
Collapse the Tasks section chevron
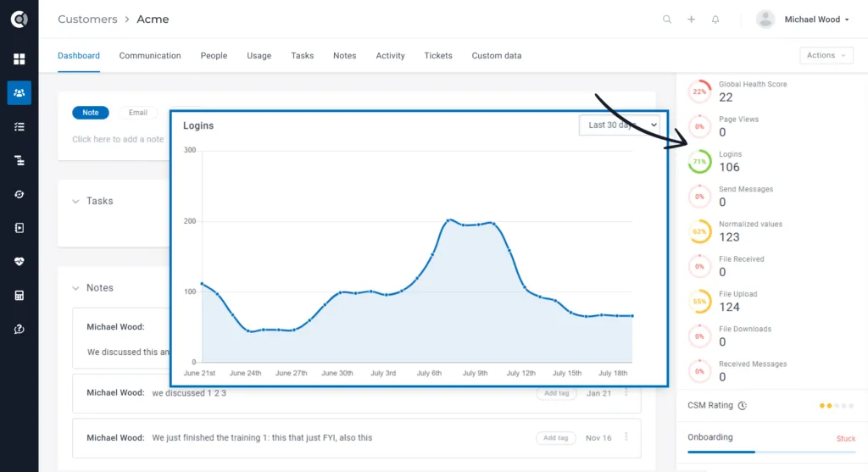pos(75,202)
